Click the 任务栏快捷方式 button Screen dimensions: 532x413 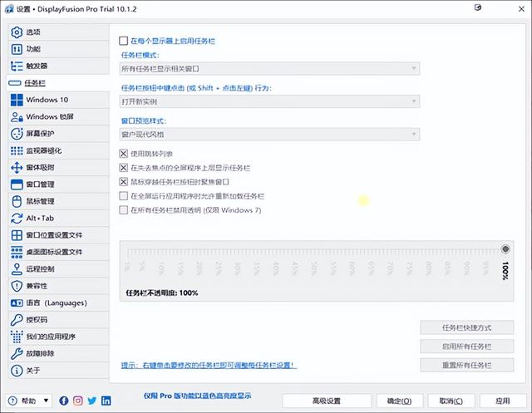[467, 327]
